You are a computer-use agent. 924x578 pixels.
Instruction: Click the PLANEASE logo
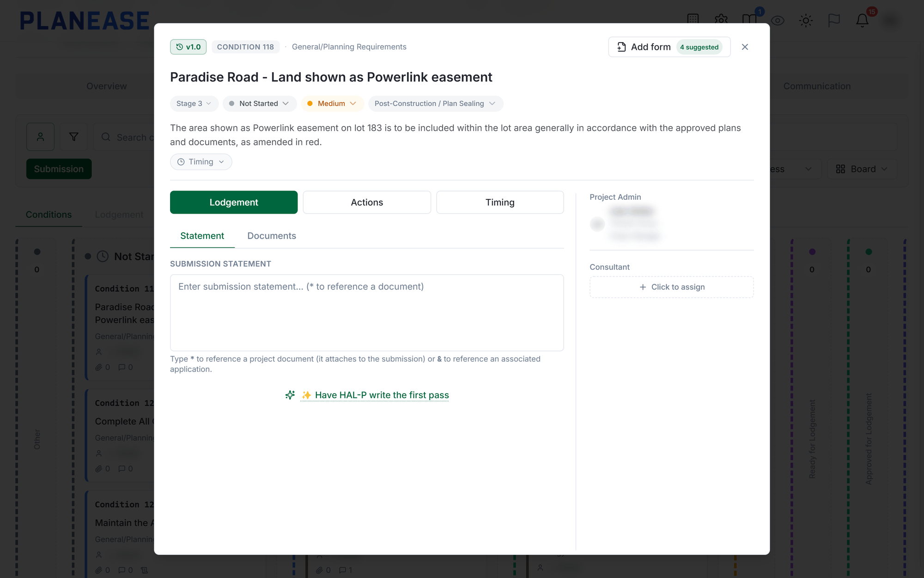tap(85, 21)
